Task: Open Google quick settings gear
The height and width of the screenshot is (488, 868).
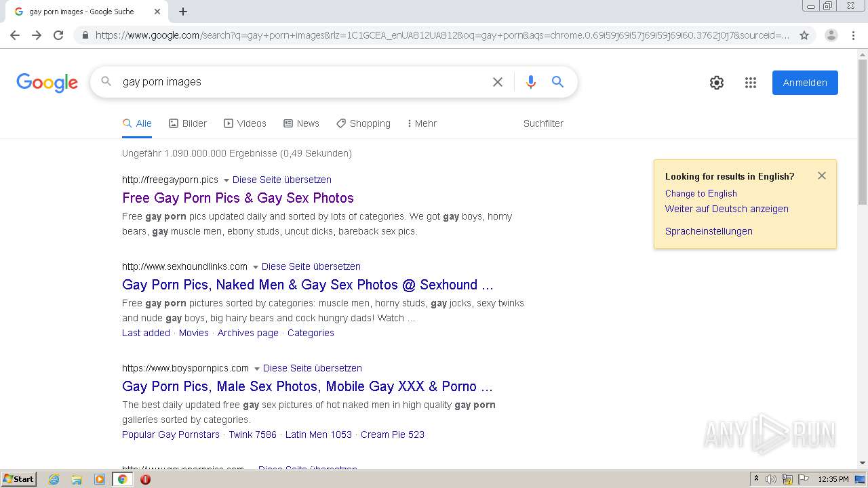Action: point(717,83)
